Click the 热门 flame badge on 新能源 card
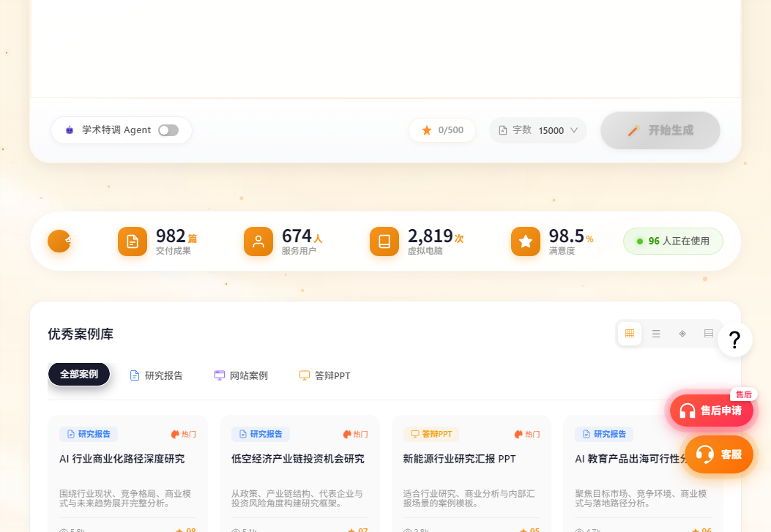The image size is (771, 532). [526, 434]
